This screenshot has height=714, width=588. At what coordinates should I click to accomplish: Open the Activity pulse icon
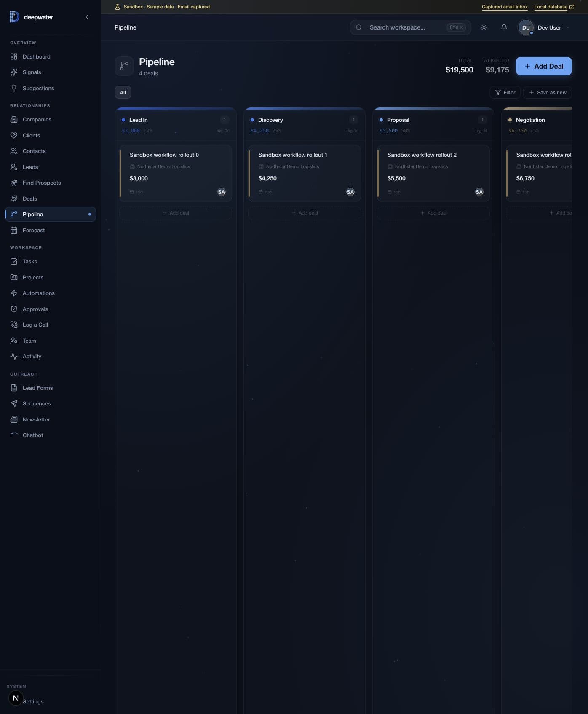[14, 356]
